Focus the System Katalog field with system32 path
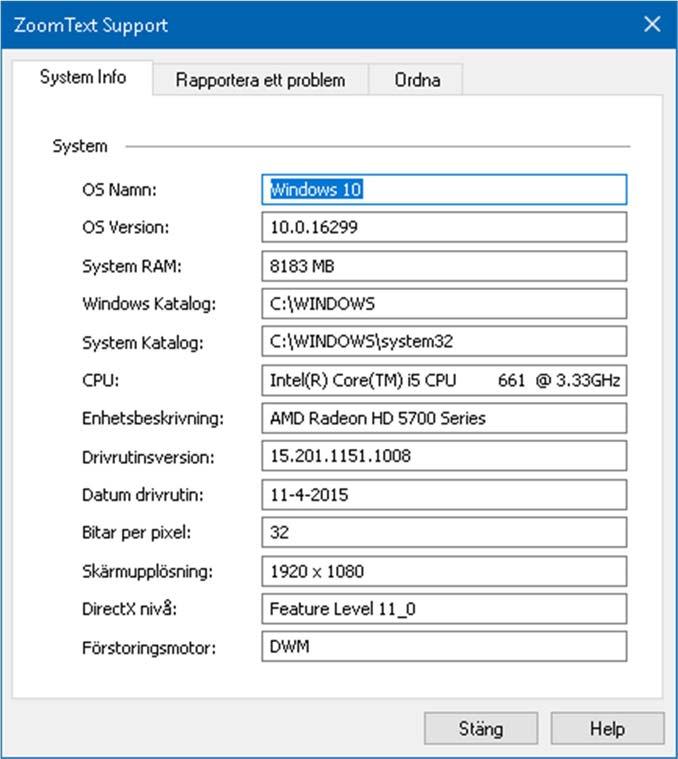The height and width of the screenshot is (759, 678). pos(444,341)
